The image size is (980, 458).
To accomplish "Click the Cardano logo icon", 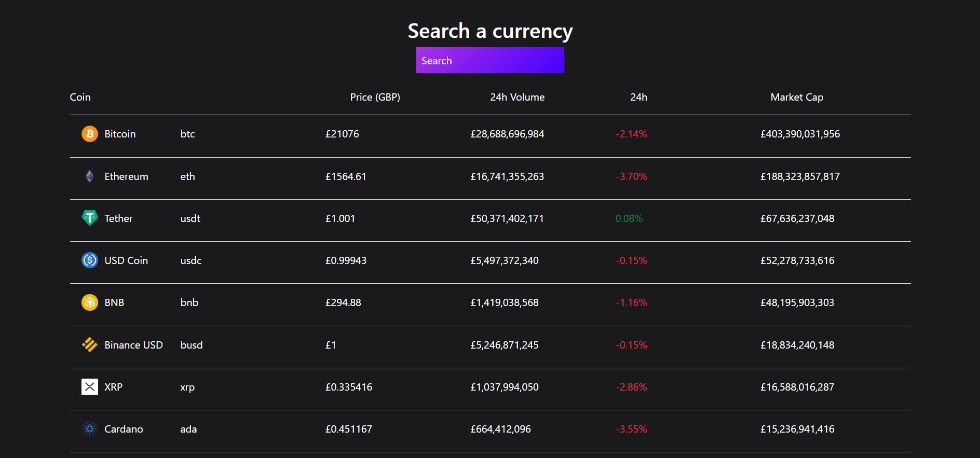I will [x=90, y=428].
